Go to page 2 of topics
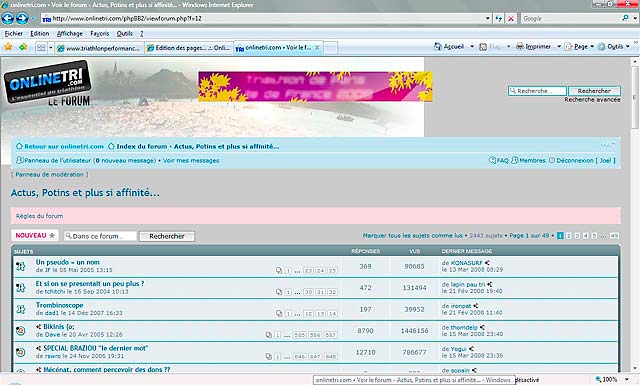This screenshot has height=385, width=640. [x=569, y=236]
